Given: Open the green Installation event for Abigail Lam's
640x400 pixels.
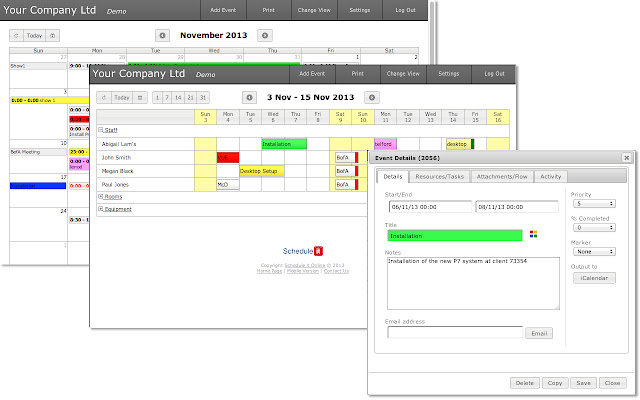Looking at the screenshot, I should pos(284,144).
